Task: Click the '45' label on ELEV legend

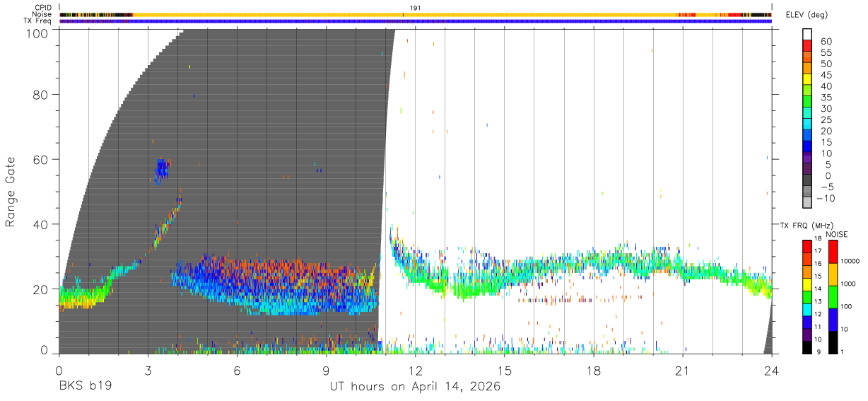Action: 826,75
